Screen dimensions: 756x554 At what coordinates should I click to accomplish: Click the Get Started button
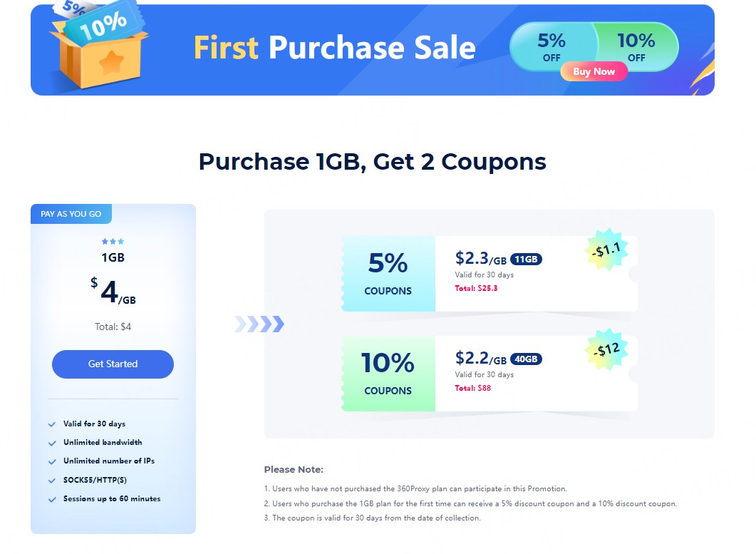point(113,364)
